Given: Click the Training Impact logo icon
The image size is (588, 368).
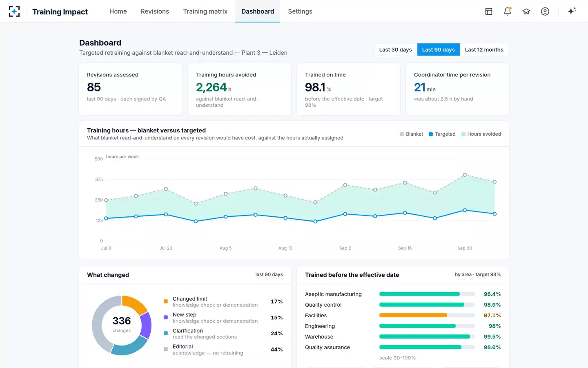Looking at the screenshot, I should [14, 11].
